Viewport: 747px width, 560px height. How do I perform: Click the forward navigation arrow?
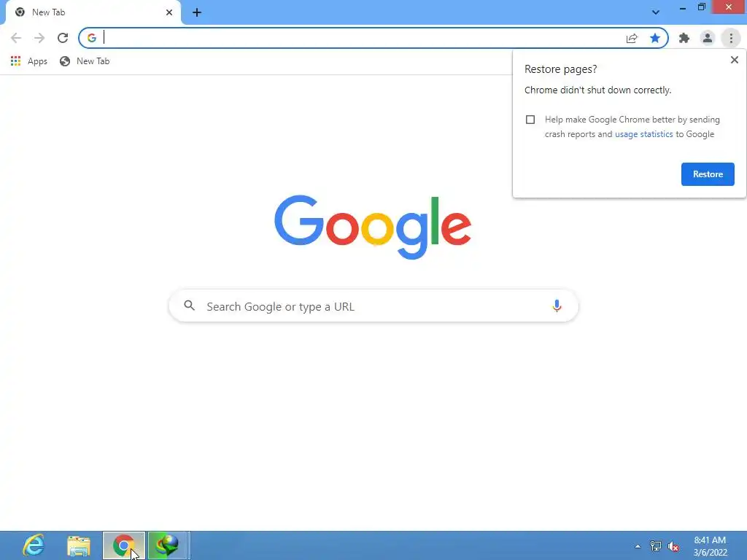[39, 38]
